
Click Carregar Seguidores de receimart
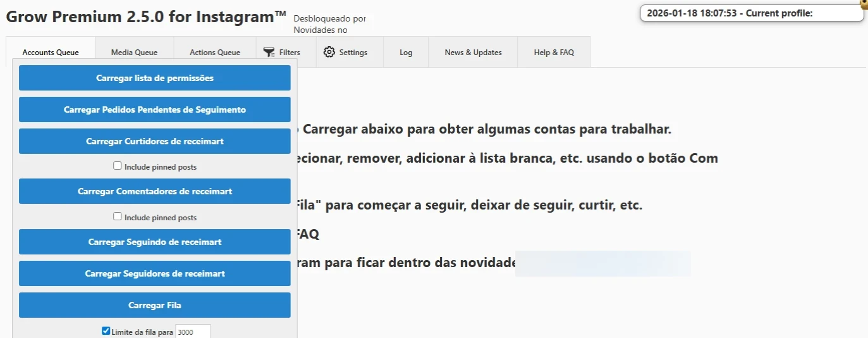click(155, 273)
